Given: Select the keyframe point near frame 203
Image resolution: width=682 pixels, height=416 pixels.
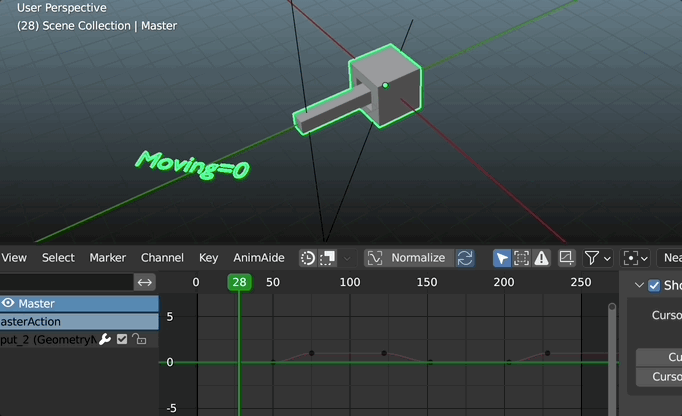Looking at the screenshot, I should (509, 362).
